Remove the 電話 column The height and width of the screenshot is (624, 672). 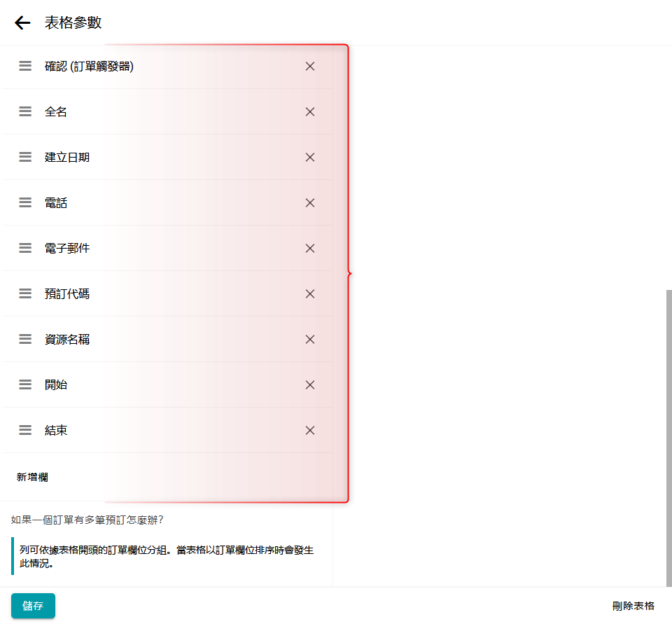(310, 203)
